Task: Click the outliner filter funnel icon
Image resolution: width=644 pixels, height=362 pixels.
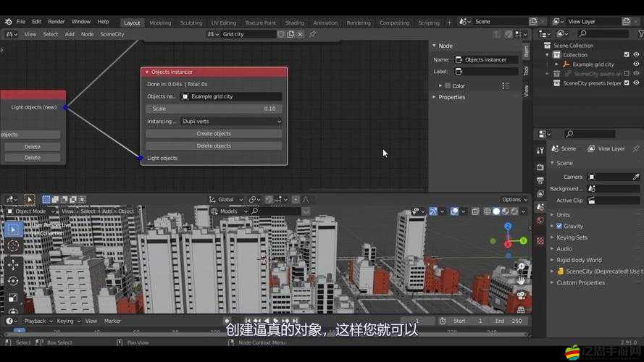Action: (640, 34)
